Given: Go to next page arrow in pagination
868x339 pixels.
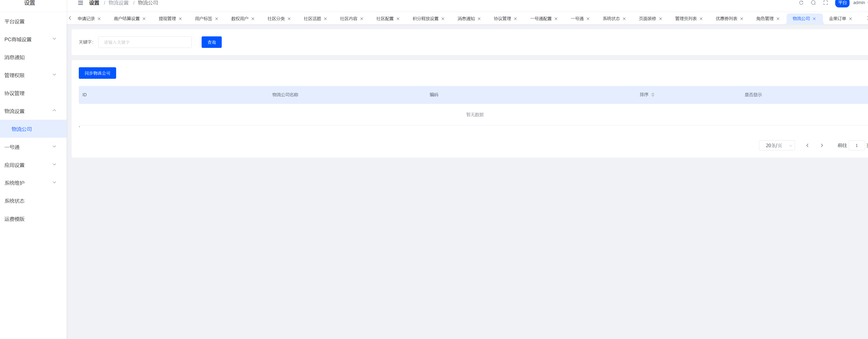Looking at the screenshot, I should 822,146.
